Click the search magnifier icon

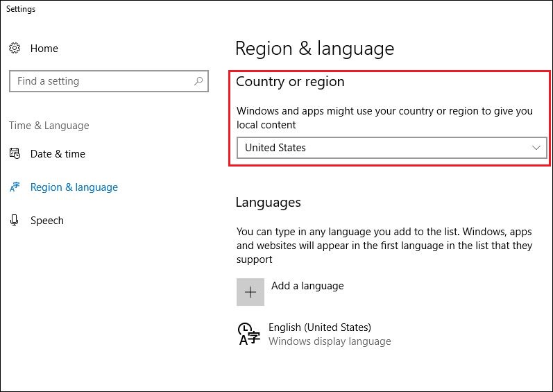pos(198,81)
